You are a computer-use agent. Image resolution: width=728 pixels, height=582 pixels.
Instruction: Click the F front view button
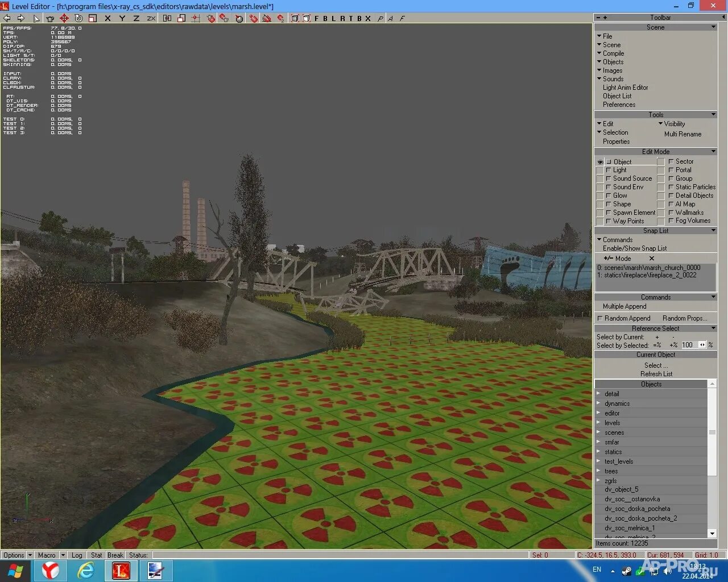pos(317,18)
